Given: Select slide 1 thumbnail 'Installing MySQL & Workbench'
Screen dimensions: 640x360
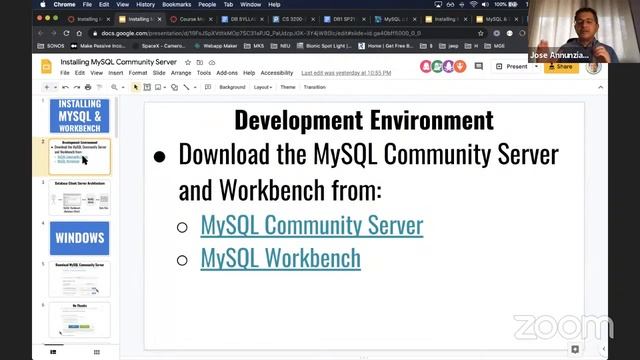Looking at the screenshot, I should point(80,116).
